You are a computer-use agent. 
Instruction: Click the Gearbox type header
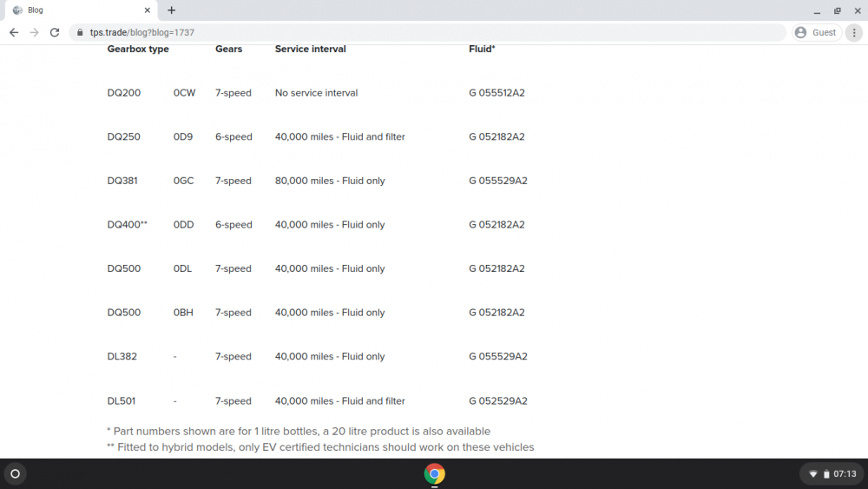point(138,49)
